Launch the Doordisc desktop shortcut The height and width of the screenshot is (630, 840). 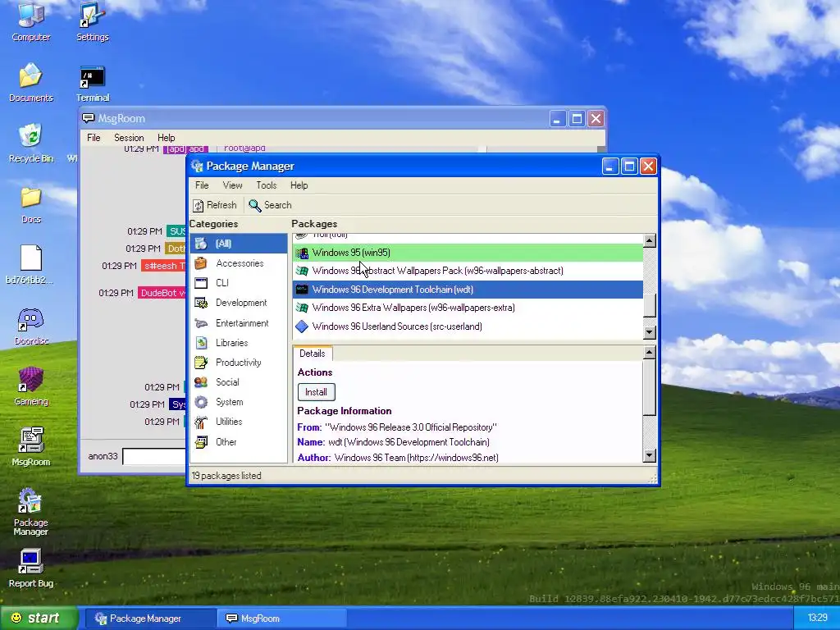coord(30,325)
